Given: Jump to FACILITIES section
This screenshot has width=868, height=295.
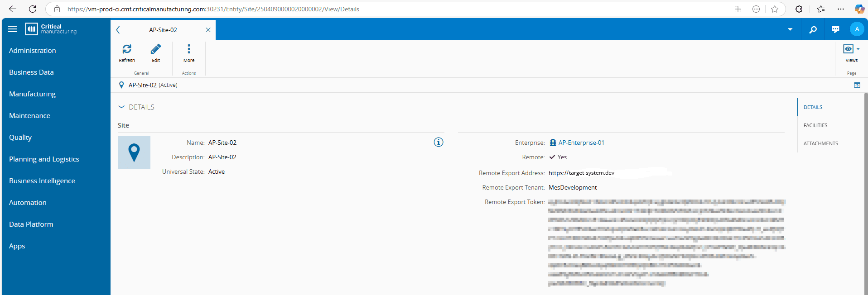Looking at the screenshot, I should coord(815,125).
